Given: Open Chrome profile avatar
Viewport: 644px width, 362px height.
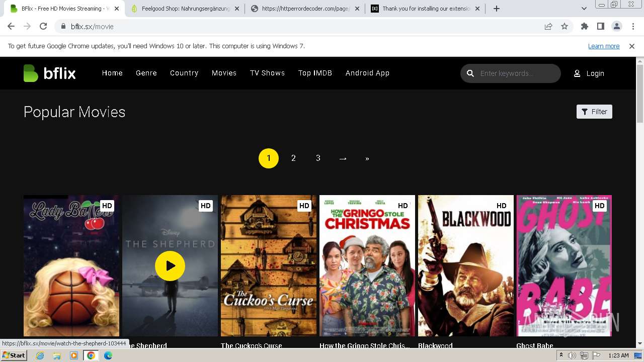Looking at the screenshot, I should [x=616, y=27].
